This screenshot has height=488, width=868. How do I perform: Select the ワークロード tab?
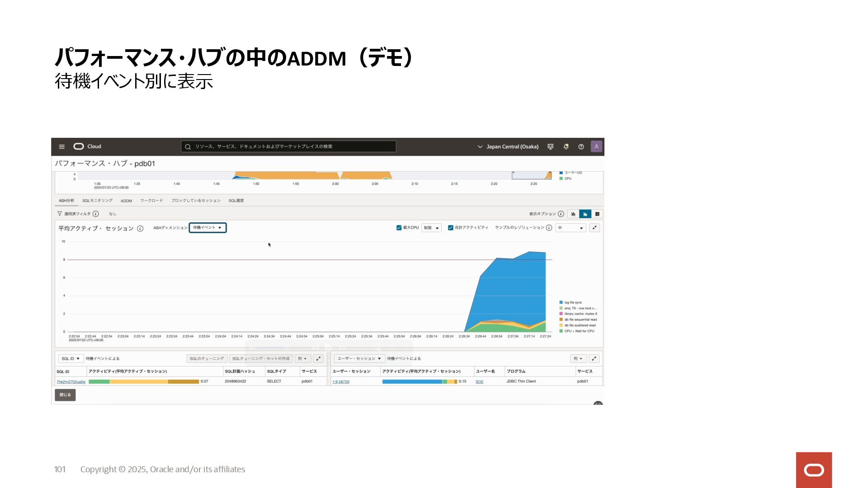click(x=151, y=201)
